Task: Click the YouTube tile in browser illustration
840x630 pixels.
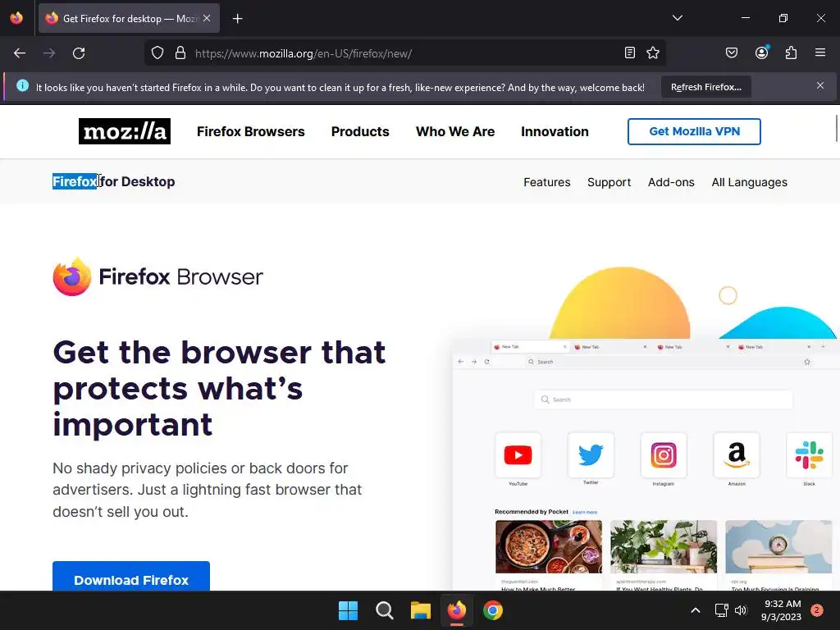Action: point(518,455)
